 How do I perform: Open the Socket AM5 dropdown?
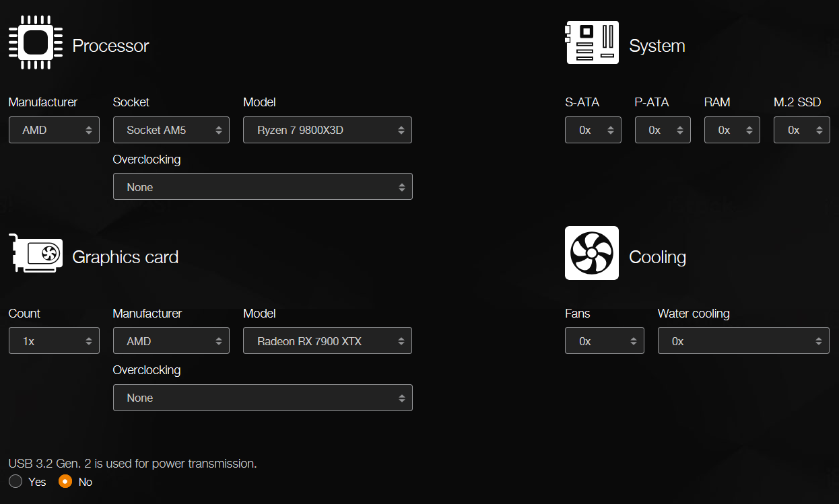pos(171,130)
